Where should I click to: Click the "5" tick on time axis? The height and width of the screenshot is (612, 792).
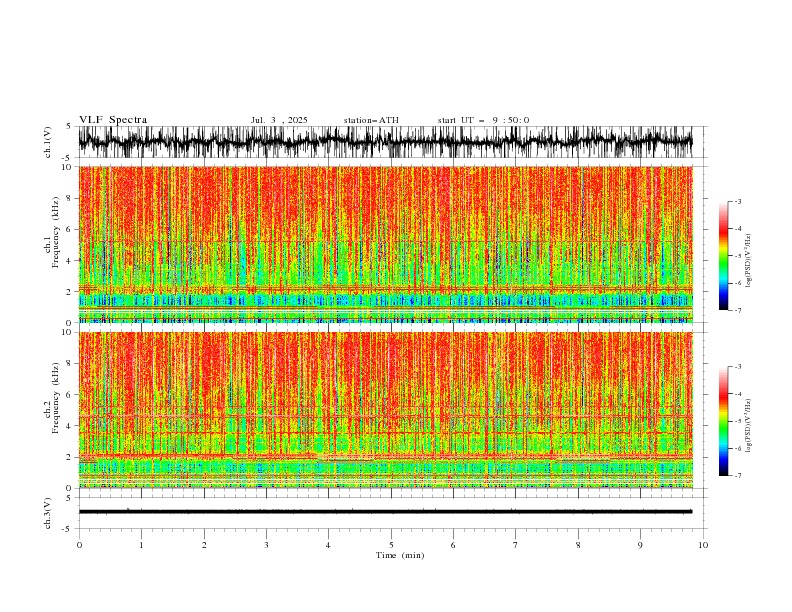(x=391, y=545)
